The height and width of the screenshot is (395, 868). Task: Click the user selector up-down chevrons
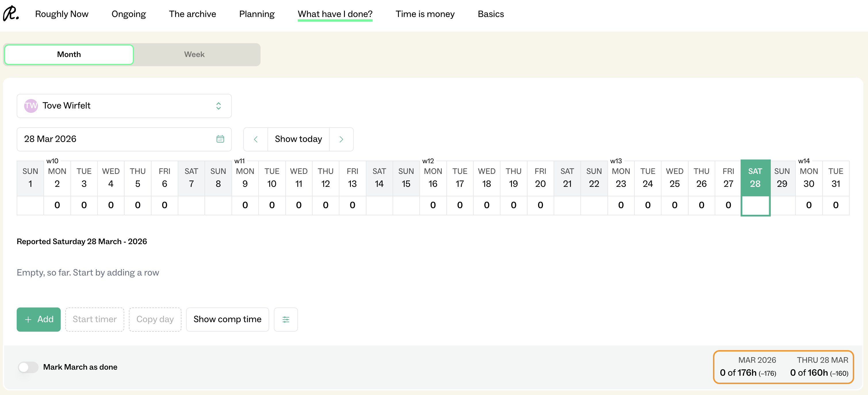[x=218, y=106]
